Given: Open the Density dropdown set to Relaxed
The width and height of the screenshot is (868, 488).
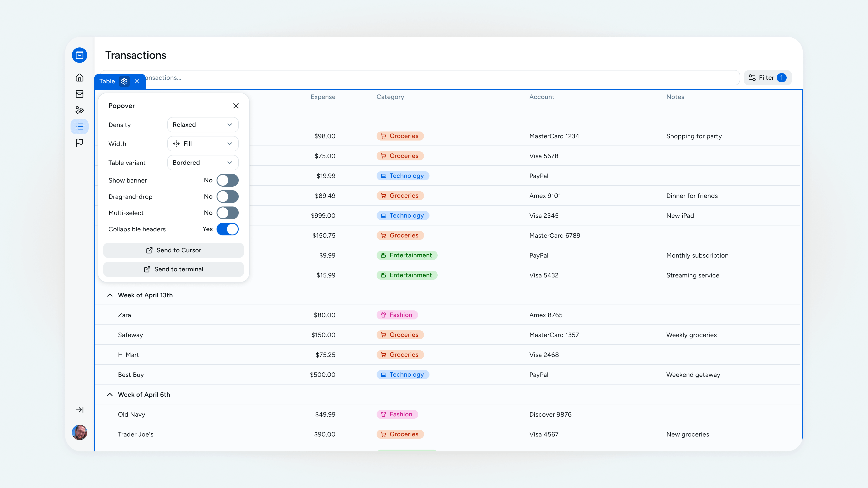Looking at the screenshot, I should pos(203,125).
